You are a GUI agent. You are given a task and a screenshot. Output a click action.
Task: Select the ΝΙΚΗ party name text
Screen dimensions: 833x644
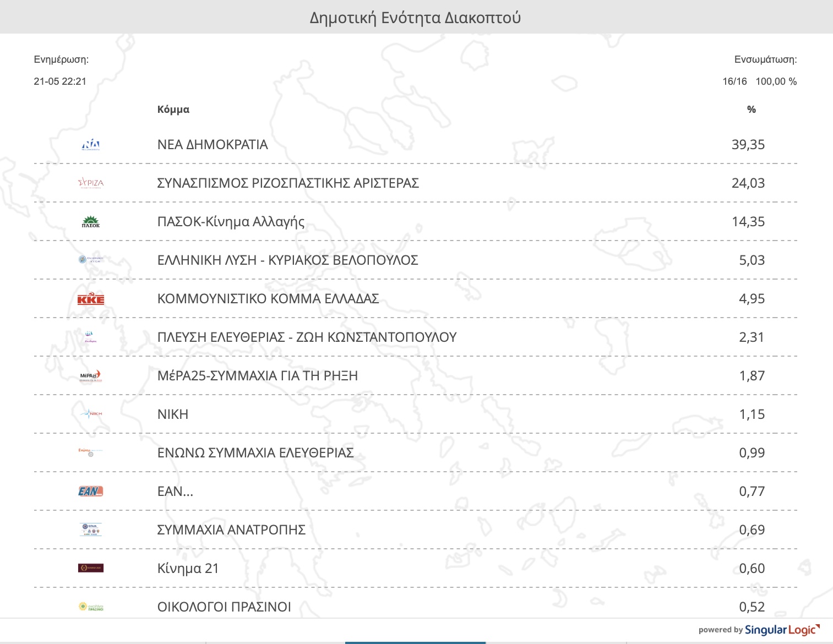pos(173,414)
